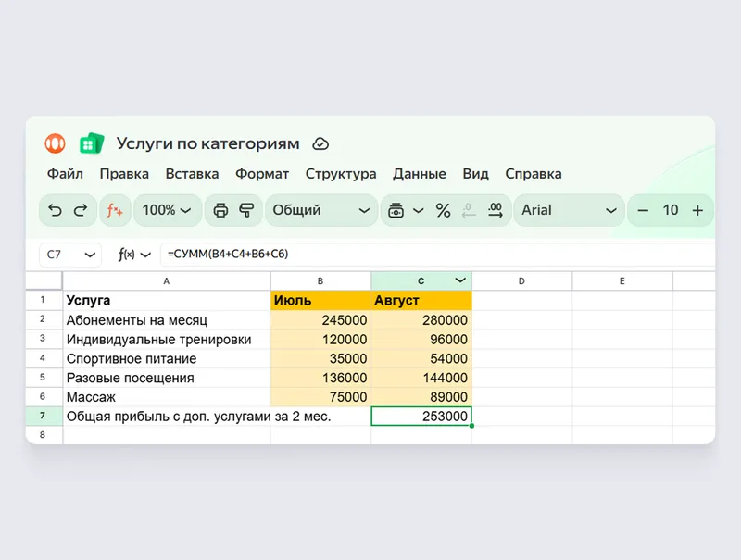The width and height of the screenshot is (741, 560).
Task: Select cell Индивидуальные тренировки
Action: pos(167,339)
